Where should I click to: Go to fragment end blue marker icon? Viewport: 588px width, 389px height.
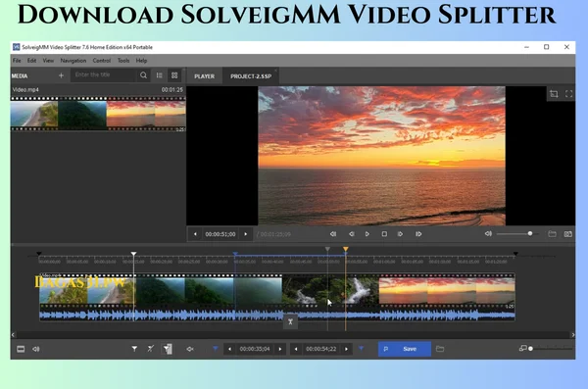[x=361, y=349]
